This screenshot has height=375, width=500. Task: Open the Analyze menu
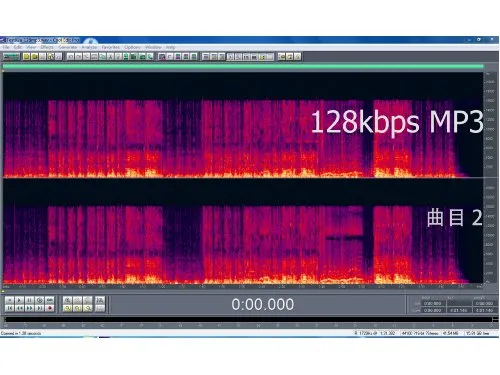click(x=89, y=47)
